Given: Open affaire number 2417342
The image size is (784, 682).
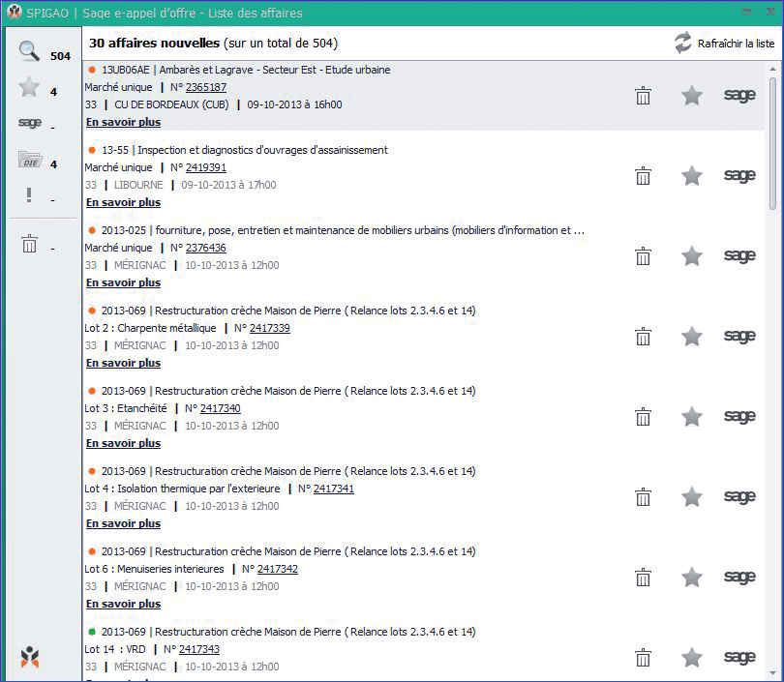Looking at the screenshot, I should [x=278, y=569].
